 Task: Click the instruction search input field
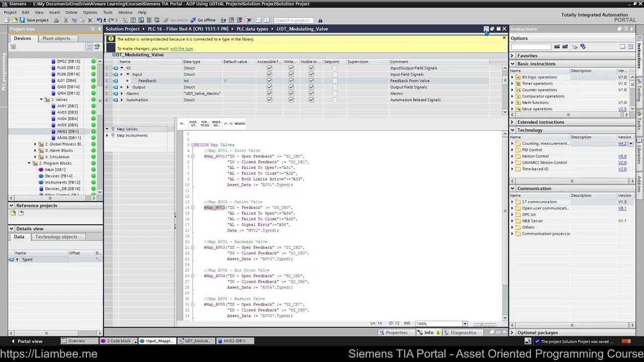point(531,47)
